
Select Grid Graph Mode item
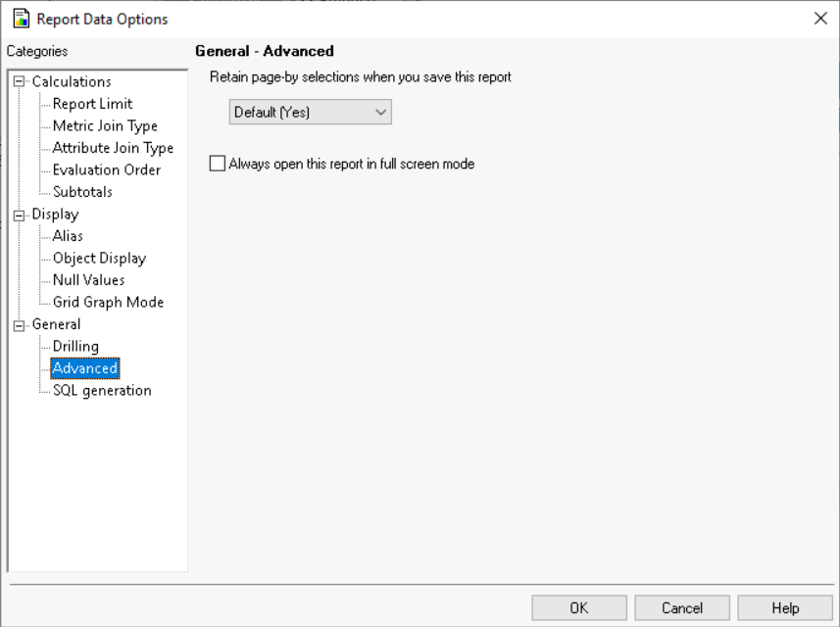tap(108, 303)
